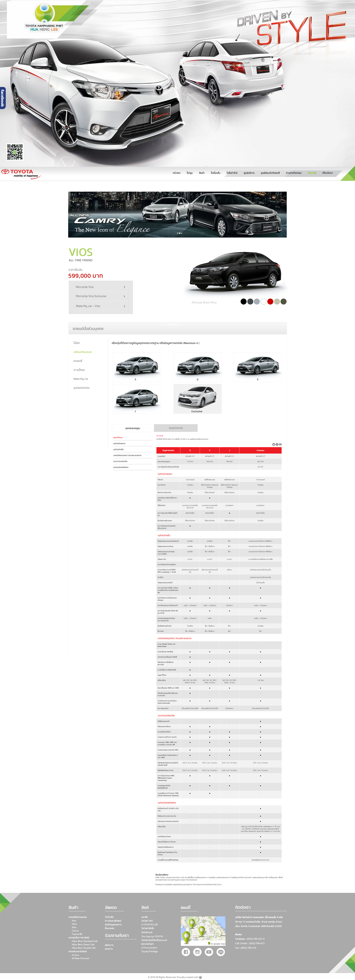Open the footer LINE icon
This screenshot has height=980, width=355.
pos(221,952)
